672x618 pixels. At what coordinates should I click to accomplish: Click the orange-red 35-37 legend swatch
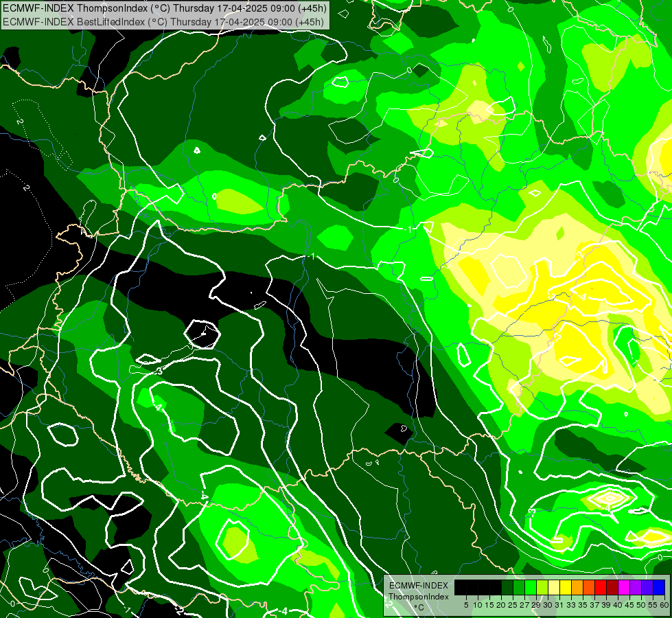pyautogui.click(x=589, y=587)
